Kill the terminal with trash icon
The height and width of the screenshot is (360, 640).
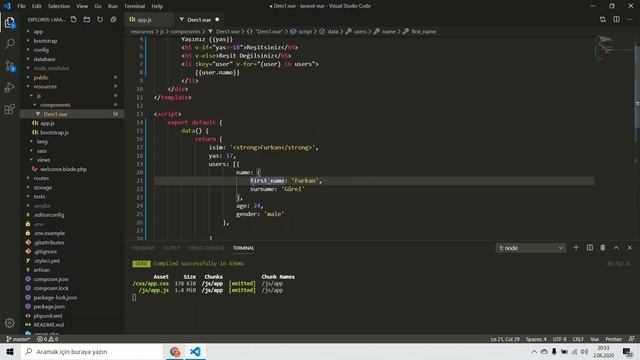(x=603, y=248)
